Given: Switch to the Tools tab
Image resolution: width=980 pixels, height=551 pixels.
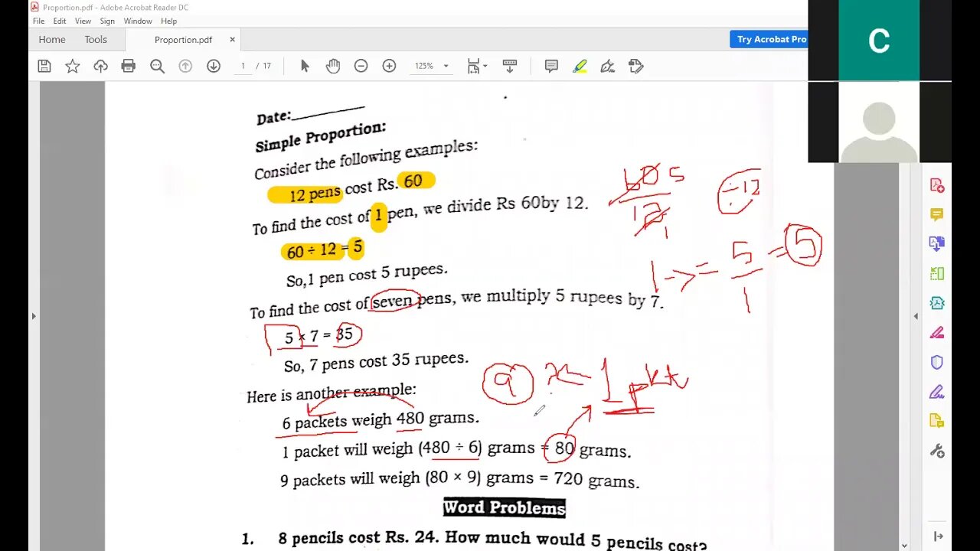Looking at the screenshot, I should [x=96, y=40].
